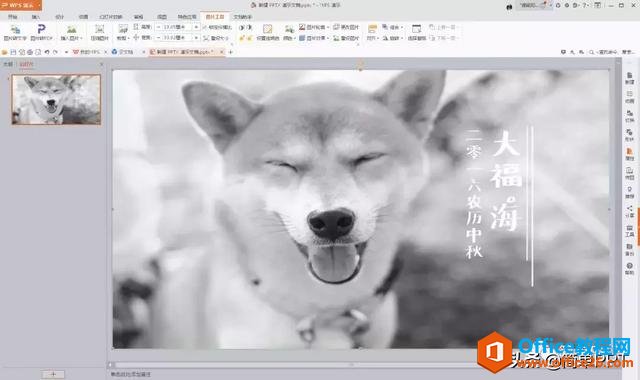Click the Change Picture icon
Image resolution: width=640 pixels, height=380 pixels.
tap(336, 27)
